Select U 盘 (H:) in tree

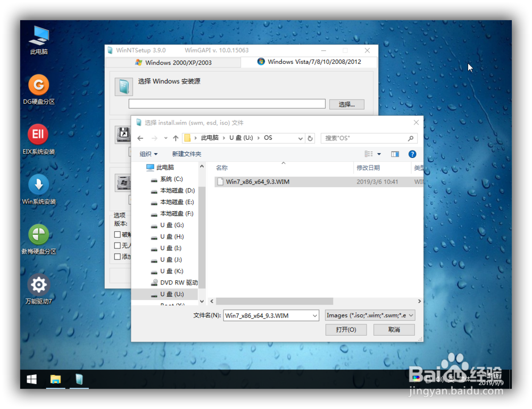click(x=167, y=237)
